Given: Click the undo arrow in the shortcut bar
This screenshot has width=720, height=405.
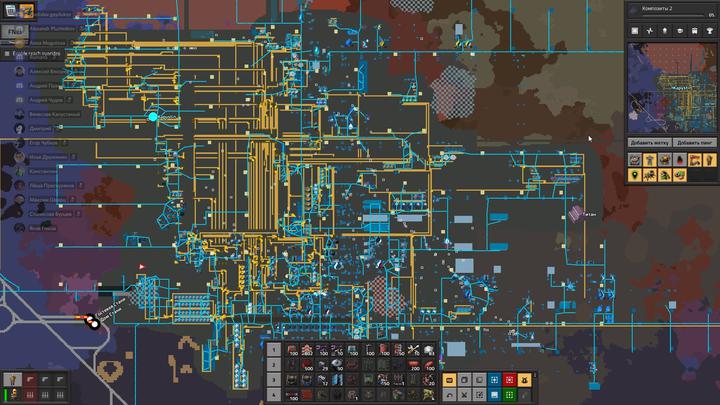Looking at the screenshot, I should (x=450, y=394).
